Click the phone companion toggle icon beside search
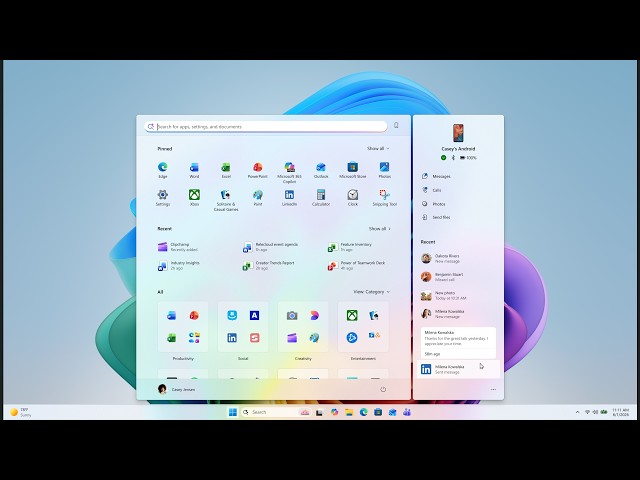The height and width of the screenshot is (480, 640). coord(396,126)
